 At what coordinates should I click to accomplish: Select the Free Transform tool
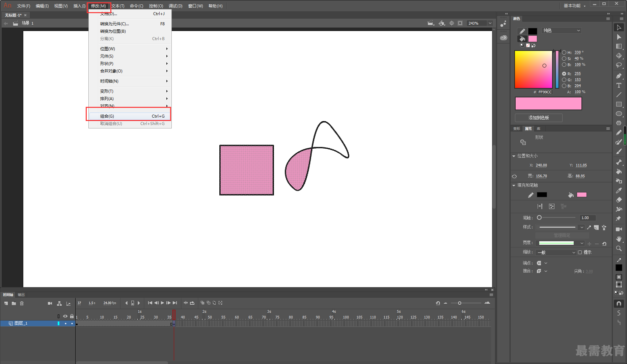click(x=619, y=47)
